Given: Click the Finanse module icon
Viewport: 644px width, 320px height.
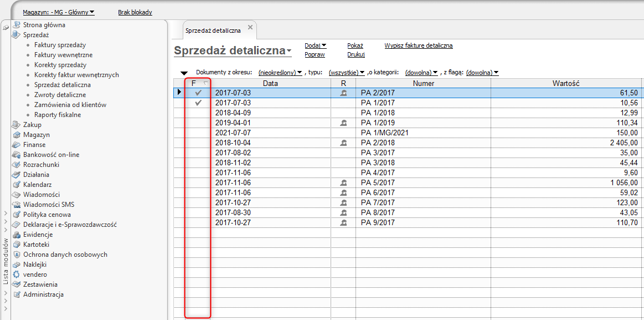Looking at the screenshot, I should pos(17,145).
